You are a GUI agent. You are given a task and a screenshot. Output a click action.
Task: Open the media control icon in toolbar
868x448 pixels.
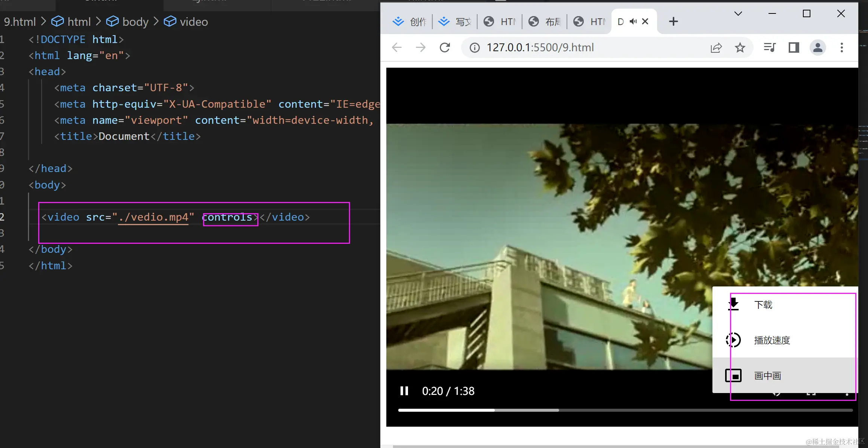point(769,47)
